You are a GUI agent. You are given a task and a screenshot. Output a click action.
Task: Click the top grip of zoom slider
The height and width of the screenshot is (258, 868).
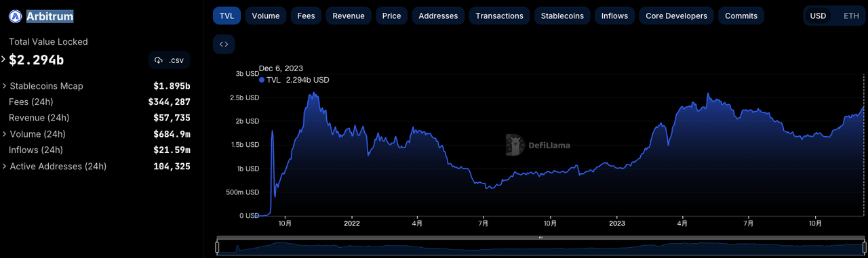540,238
